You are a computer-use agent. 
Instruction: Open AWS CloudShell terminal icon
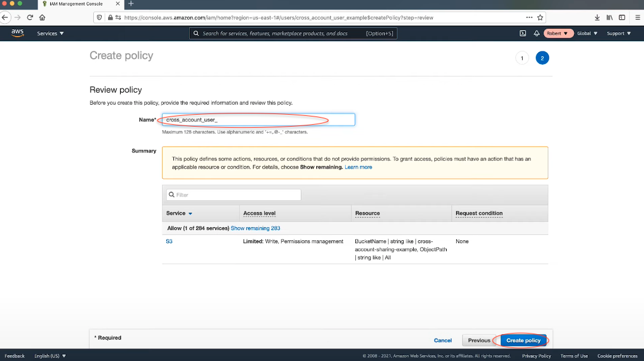tap(523, 33)
